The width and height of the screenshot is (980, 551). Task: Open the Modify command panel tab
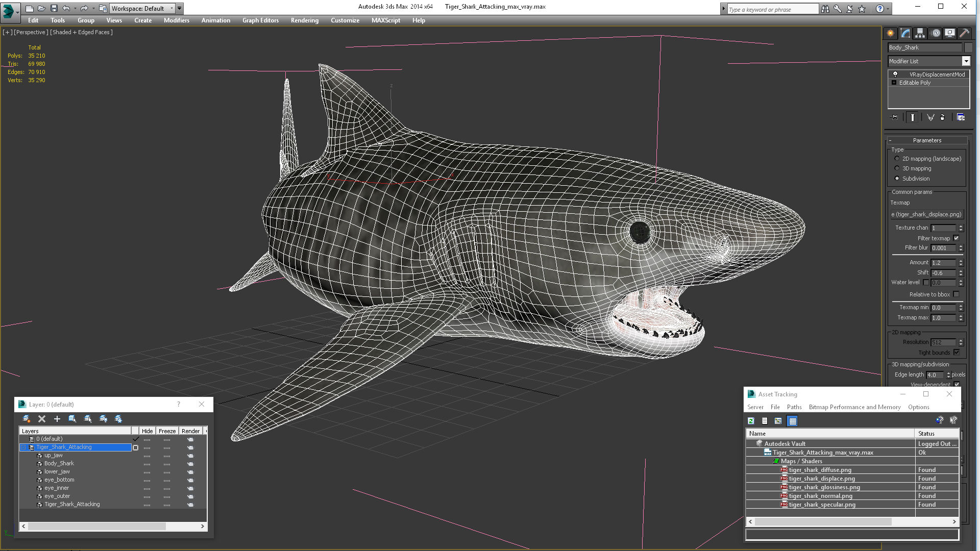905,33
